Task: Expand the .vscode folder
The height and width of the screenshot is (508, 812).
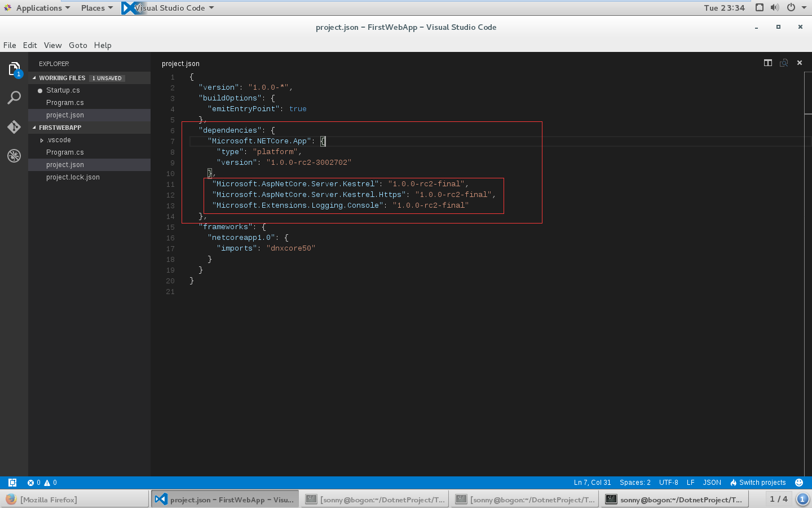Action: pyautogui.click(x=42, y=140)
